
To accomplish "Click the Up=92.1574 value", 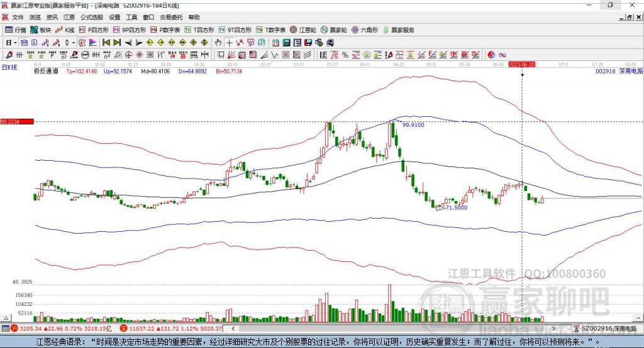I will (118, 72).
